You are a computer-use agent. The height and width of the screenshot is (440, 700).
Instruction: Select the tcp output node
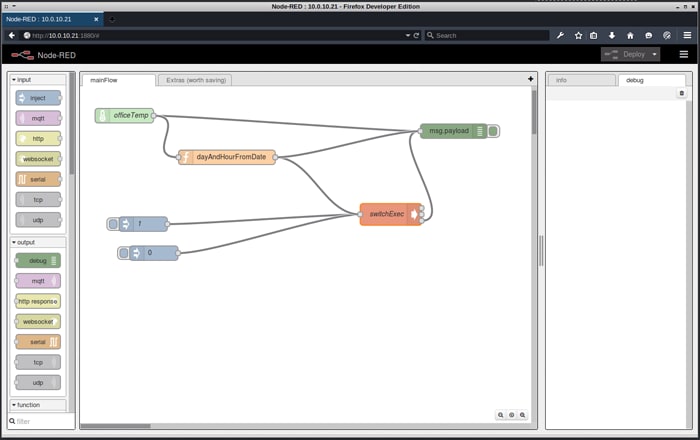pos(38,362)
